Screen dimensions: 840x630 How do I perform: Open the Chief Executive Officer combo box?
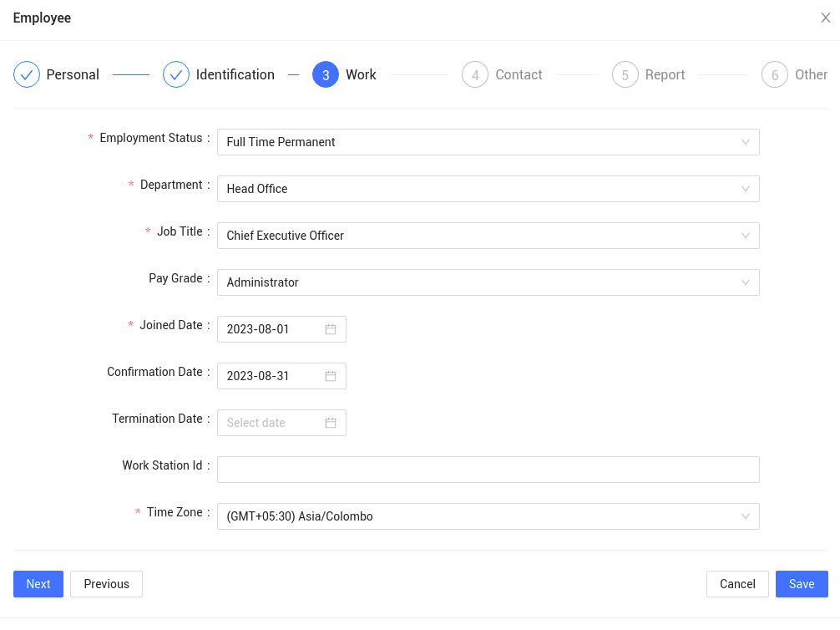click(x=488, y=236)
